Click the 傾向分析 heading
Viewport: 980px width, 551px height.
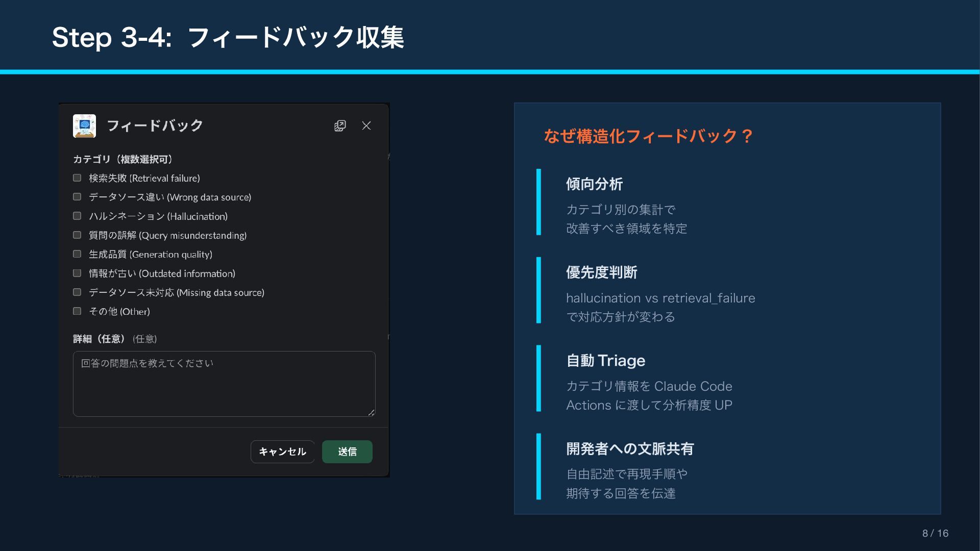click(594, 184)
